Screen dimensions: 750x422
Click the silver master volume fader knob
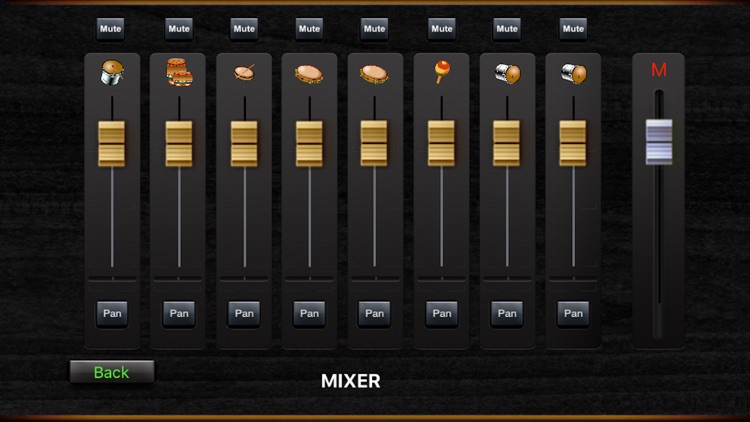point(659,142)
